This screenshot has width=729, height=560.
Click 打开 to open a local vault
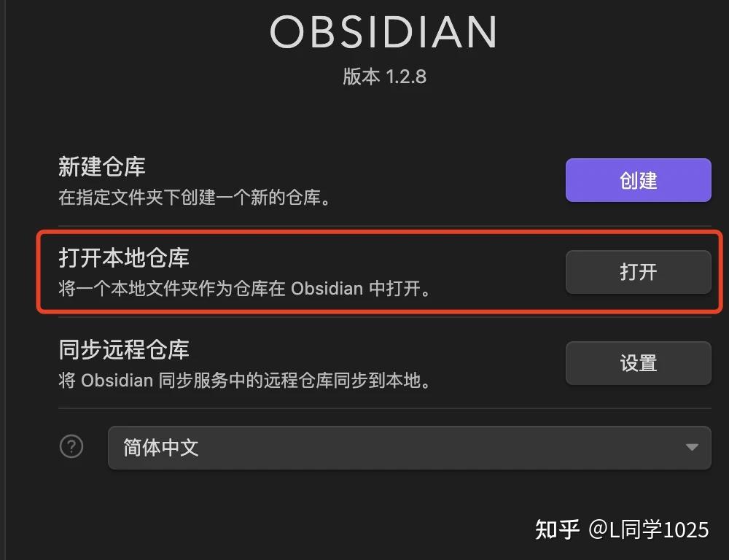coord(638,271)
